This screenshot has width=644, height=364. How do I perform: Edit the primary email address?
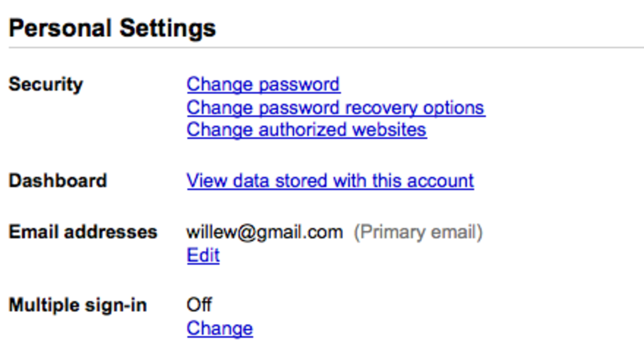click(203, 255)
